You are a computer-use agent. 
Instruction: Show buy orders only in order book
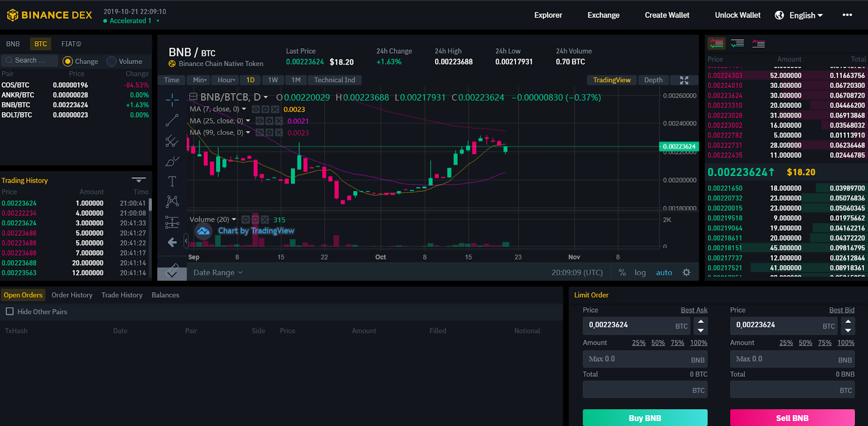pos(737,44)
